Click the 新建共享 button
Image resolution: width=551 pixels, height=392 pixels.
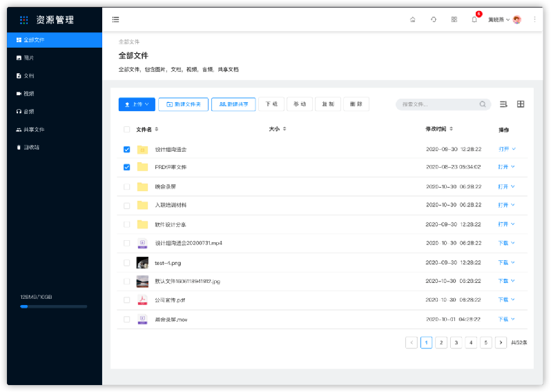pos(233,104)
